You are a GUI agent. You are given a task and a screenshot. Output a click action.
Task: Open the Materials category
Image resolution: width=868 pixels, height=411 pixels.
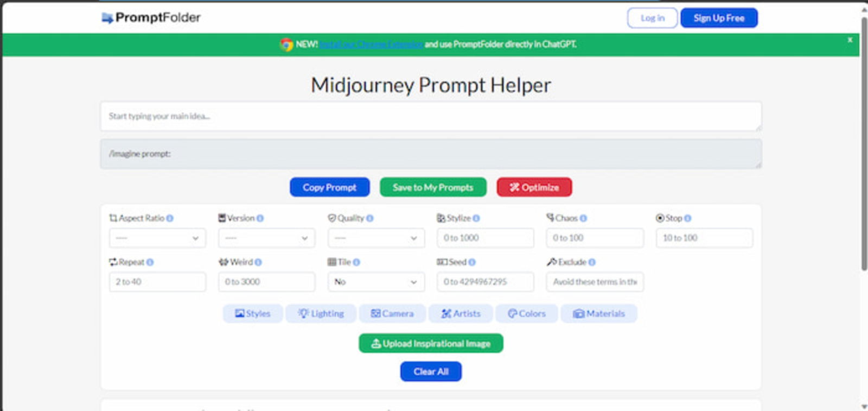[599, 313]
